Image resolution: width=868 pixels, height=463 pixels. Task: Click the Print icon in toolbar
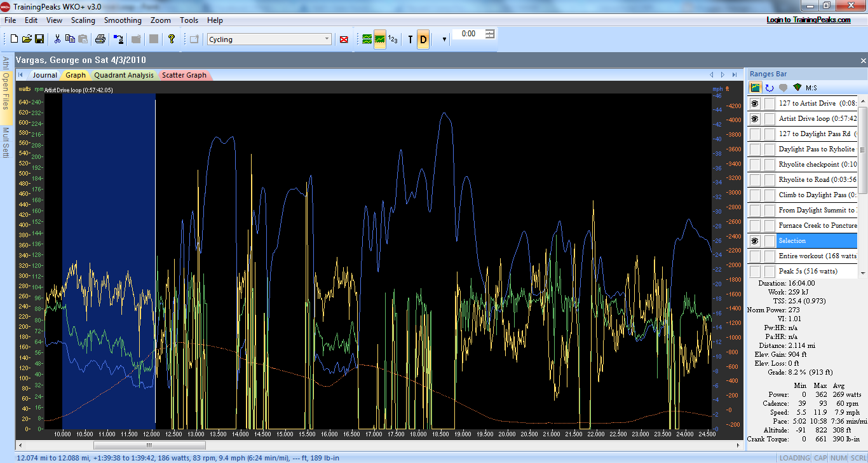tap(100, 39)
